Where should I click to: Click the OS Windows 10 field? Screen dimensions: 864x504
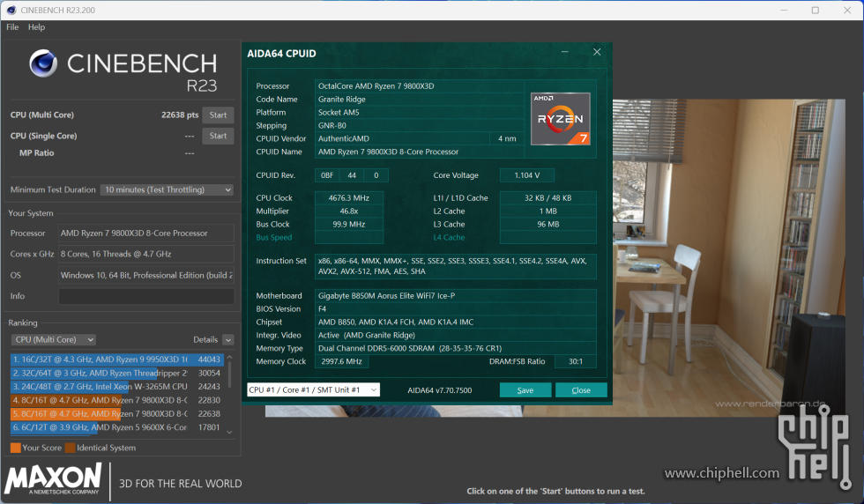coord(146,275)
